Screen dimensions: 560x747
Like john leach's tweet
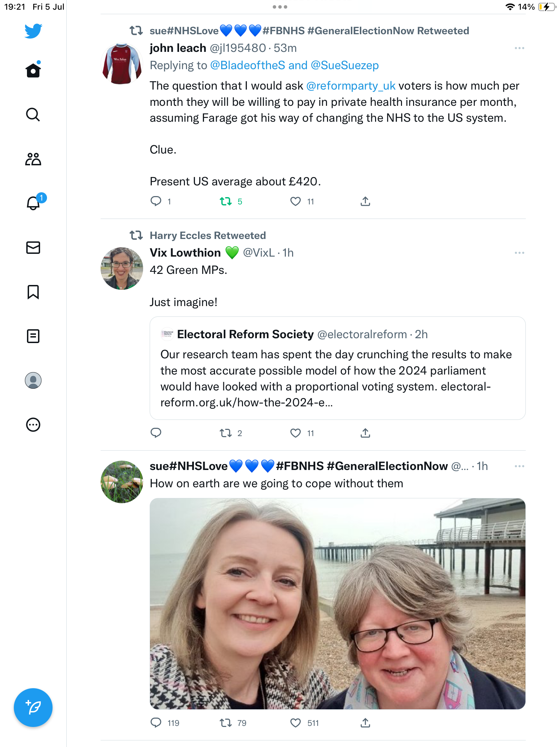[296, 201]
